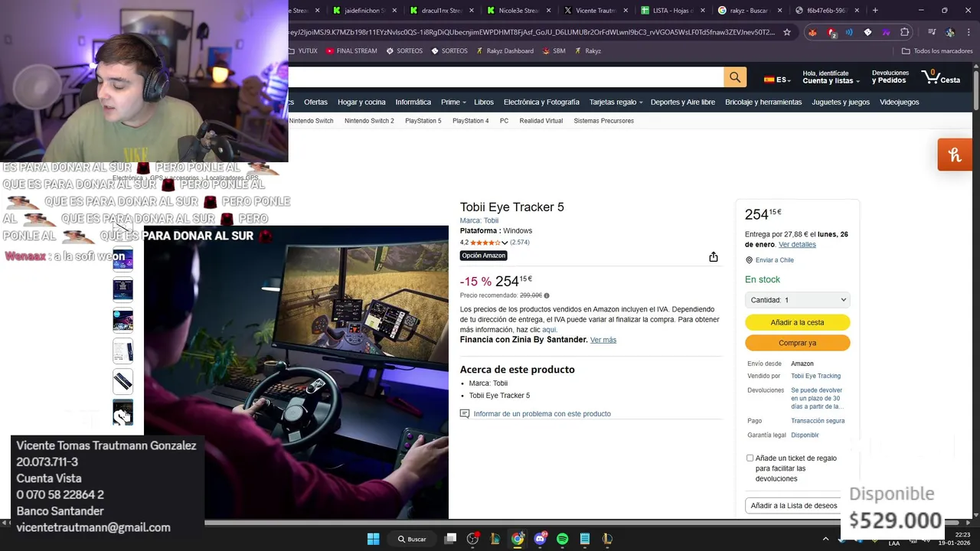Viewport: 980px width, 551px height.
Task: Expand the Tarjetas regalo dropdown
Action: click(616, 102)
